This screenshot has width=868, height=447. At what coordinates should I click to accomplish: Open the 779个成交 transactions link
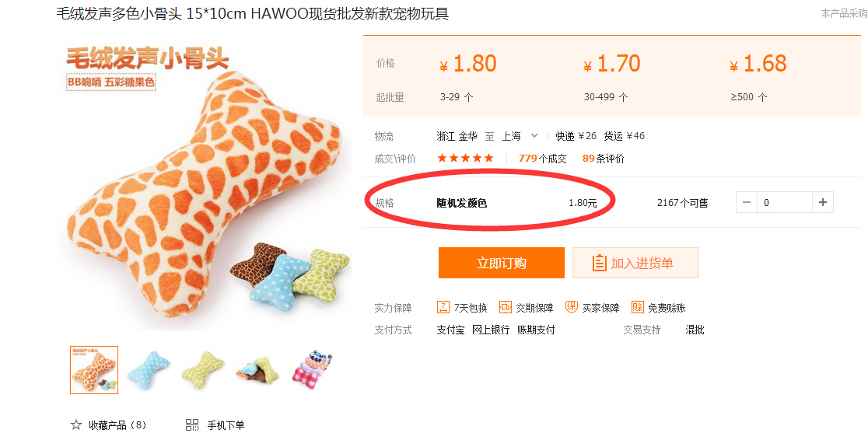click(543, 159)
